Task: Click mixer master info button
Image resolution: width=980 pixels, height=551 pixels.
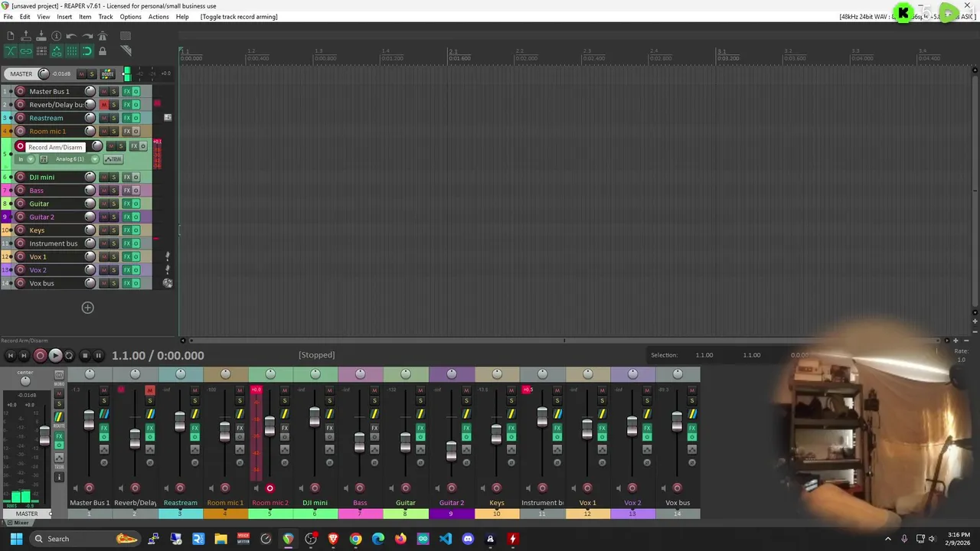Action: (59, 478)
